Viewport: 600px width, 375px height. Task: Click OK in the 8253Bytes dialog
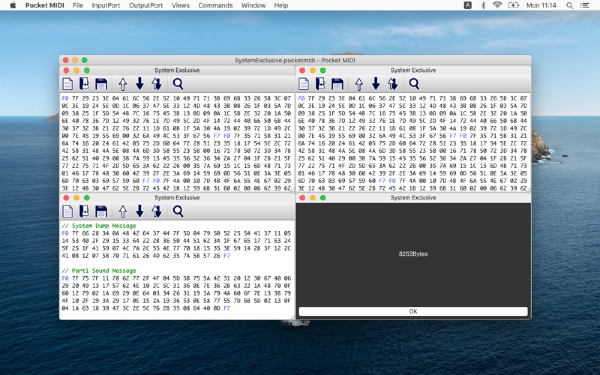pyautogui.click(x=413, y=311)
